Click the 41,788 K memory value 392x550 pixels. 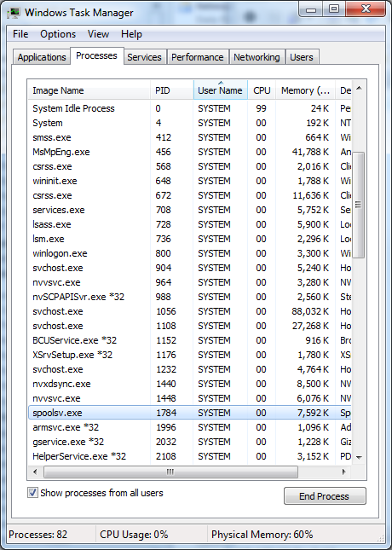(310, 152)
